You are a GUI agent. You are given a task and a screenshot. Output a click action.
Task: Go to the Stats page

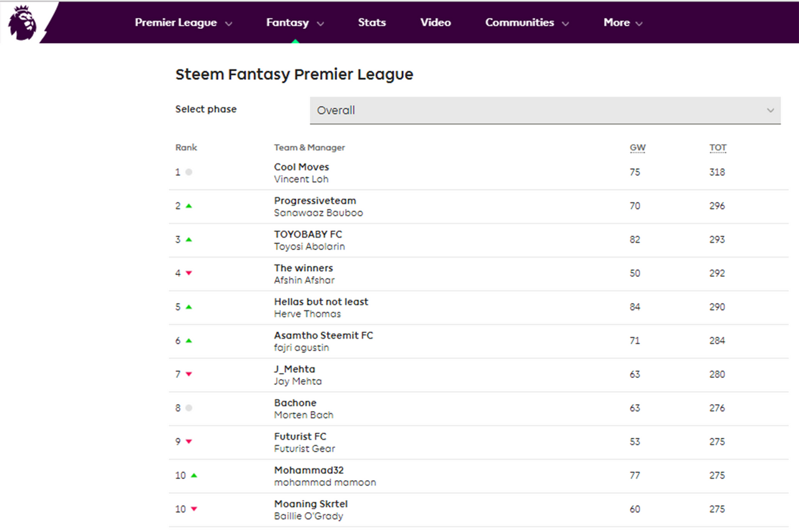pyautogui.click(x=372, y=22)
